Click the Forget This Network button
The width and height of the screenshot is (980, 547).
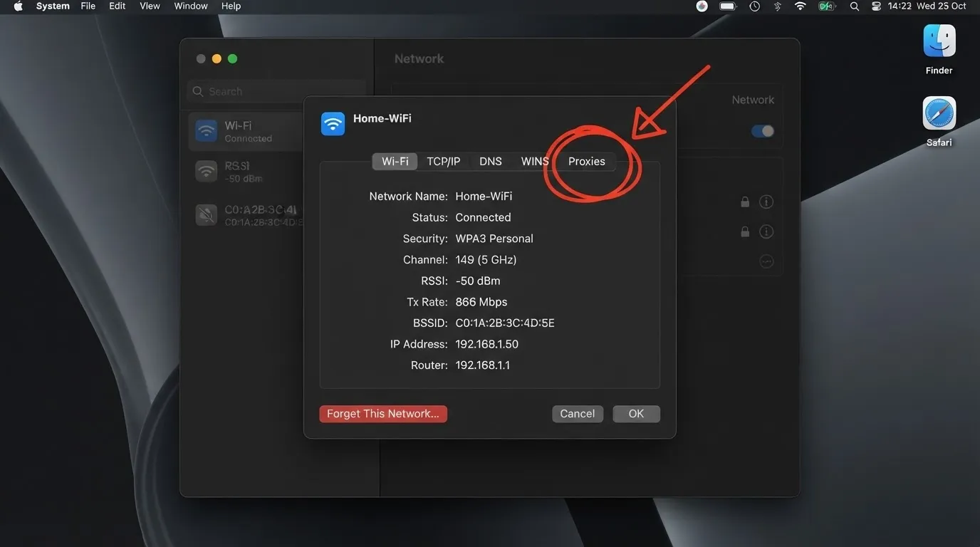pyautogui.click(x=383, y=414)
